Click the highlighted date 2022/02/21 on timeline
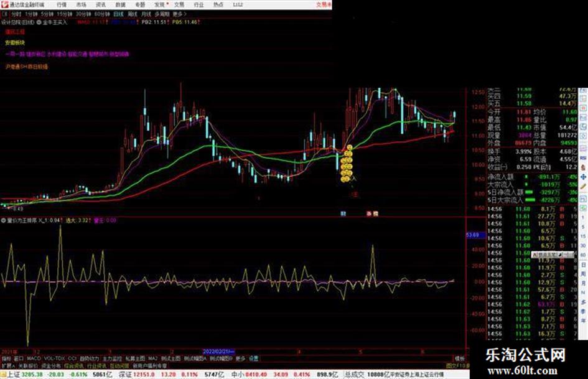588x379 pixels. (x=218, y=352)
